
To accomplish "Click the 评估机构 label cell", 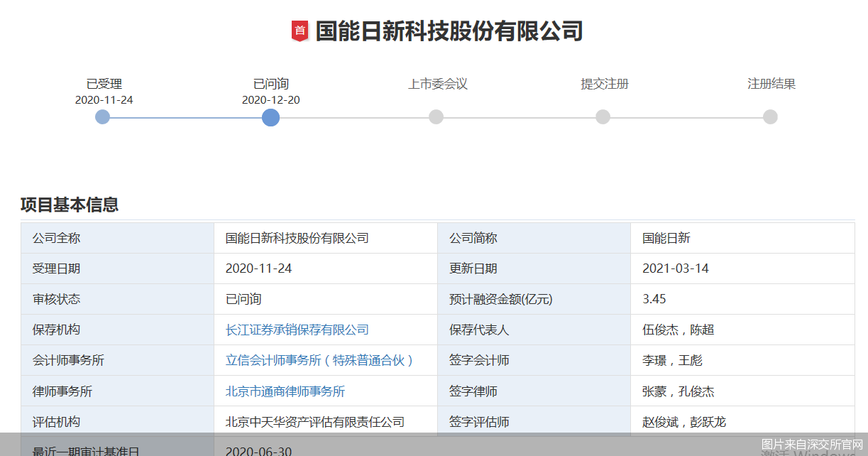I will (x=118, y=422).
